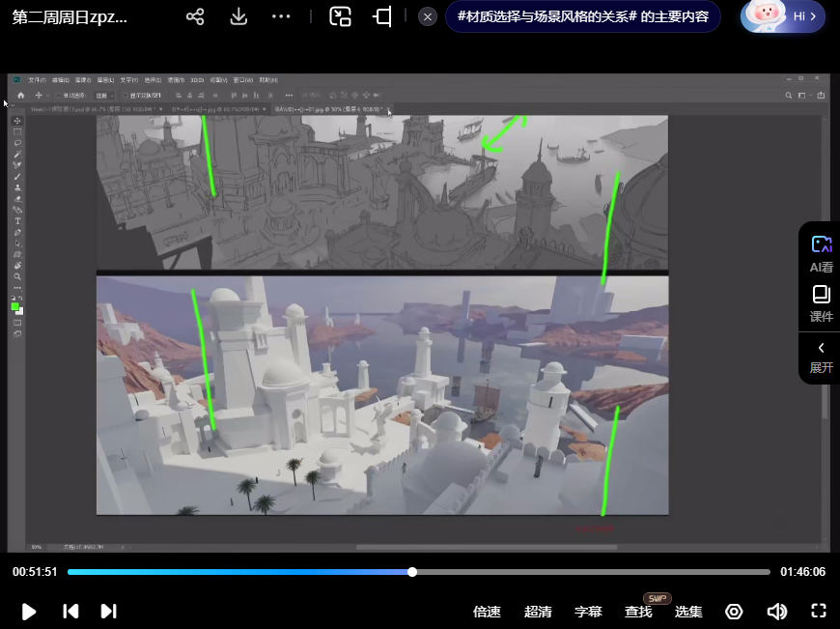This screenshot has width=840, height=629.
Task: Open the 倍速 playback speed menu
Action: [x=487, y=612]
